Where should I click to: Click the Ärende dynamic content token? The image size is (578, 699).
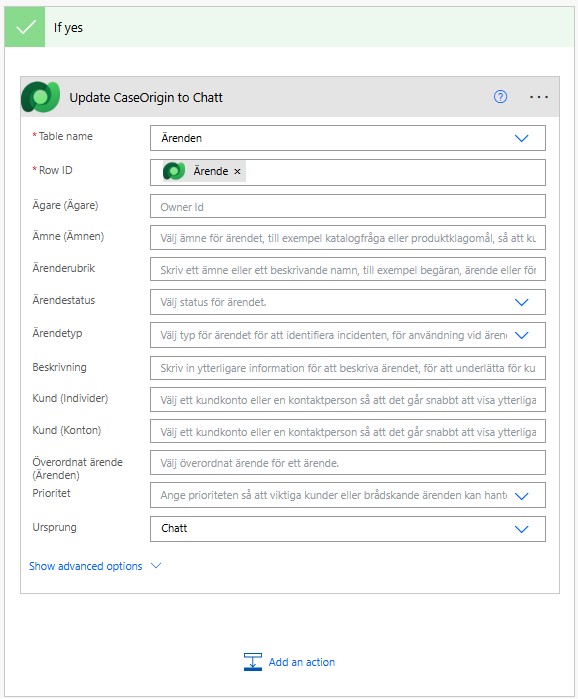204,171
